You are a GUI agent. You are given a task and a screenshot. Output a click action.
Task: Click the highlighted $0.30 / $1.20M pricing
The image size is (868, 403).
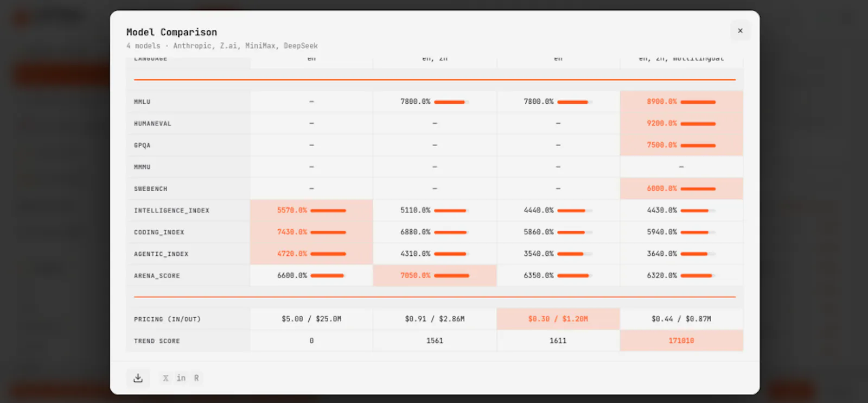pos(558,319)
